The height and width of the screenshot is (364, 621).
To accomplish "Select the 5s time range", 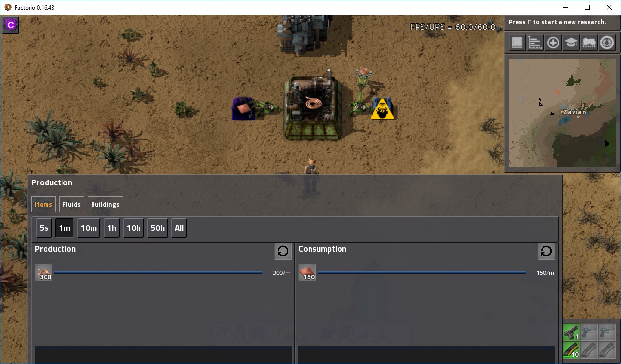I will tap(44, 228).
